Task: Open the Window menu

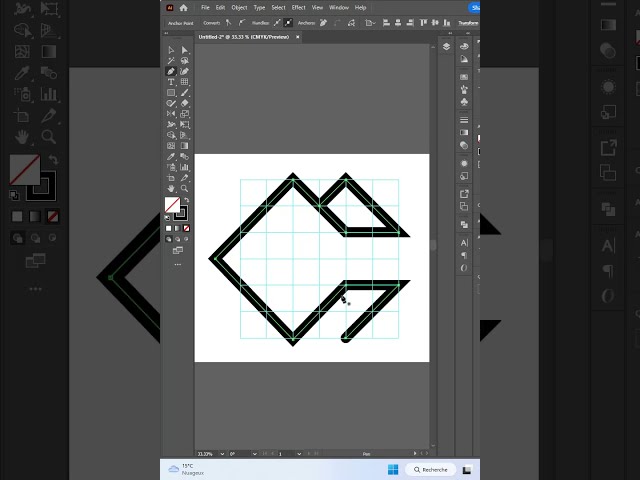Action: coord(339,8)
